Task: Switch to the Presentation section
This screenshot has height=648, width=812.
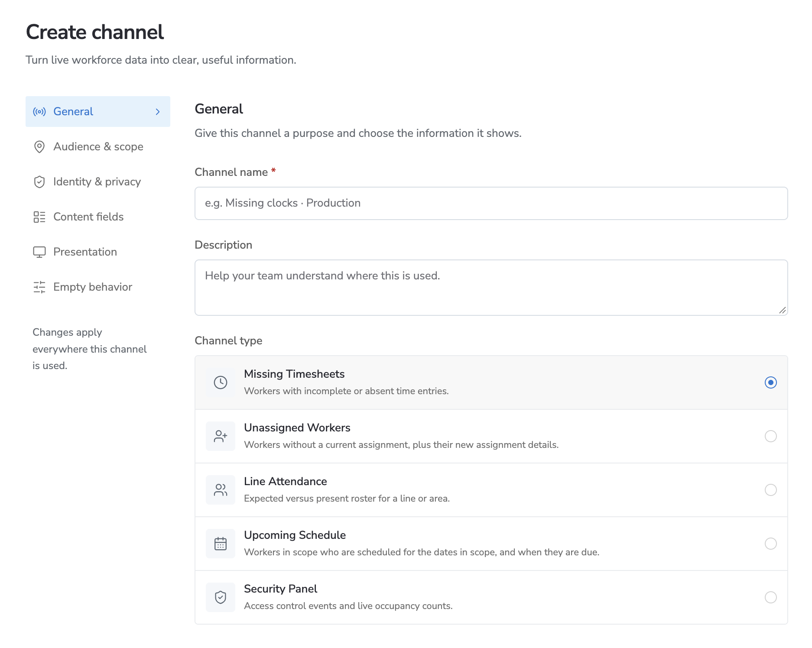Action: pos(98,252)
